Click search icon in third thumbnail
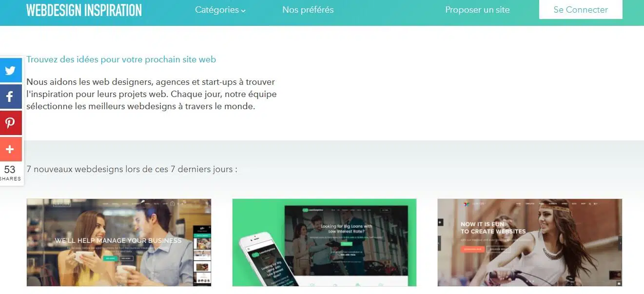This screenshot has width=644, height=294. coord(589,204)
